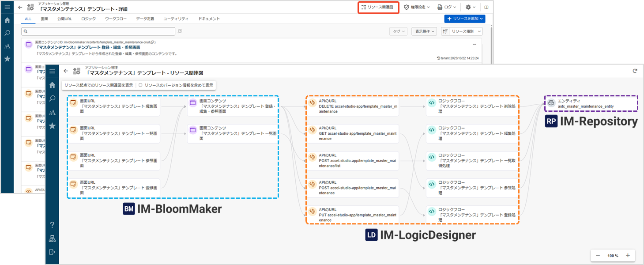Image resolution: width=644 pixels, height=265 pixels.
Task: Open the 表示操作 dropdown
Action: 424,31
